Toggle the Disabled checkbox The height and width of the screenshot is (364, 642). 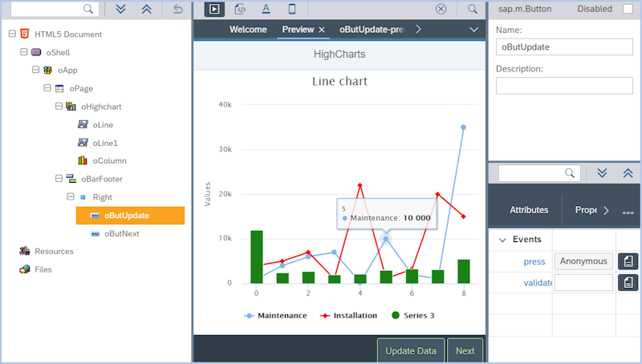(628, 9)
